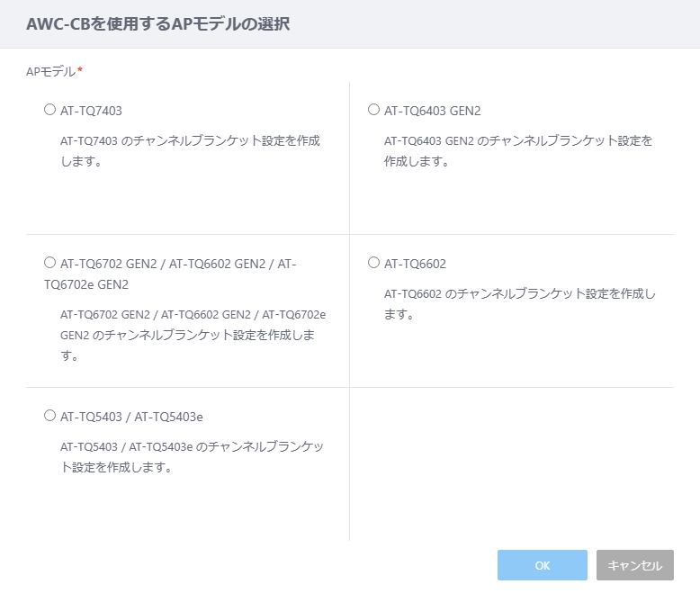700x602 pixels.
Task: Click the AT-TQ6602 channel blanket description
Action: (520, 303)
